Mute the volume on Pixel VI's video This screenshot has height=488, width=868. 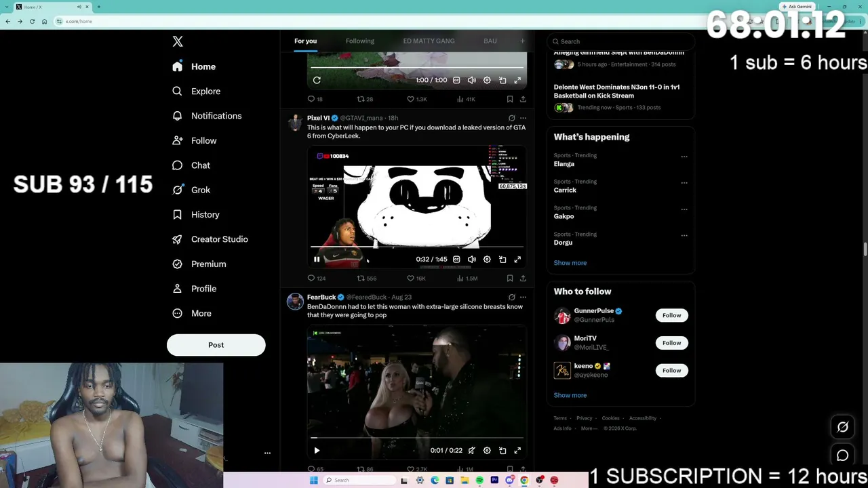click(472, 259)
